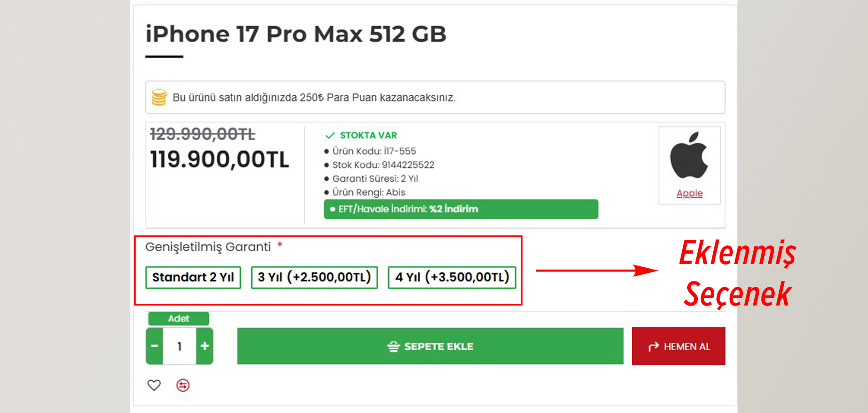Select the Standart 2 Yıl warranty option
The image size is (868, 413).
tap(193, 277)
